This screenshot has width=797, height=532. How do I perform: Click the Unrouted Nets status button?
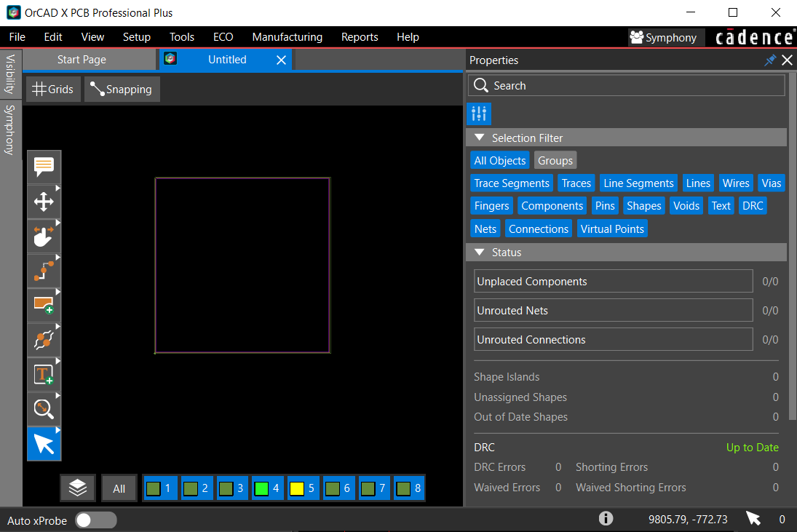(x=613, y=311)
